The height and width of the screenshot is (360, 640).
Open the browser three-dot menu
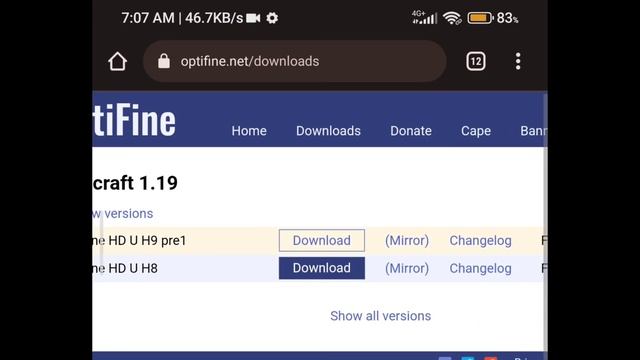point(518,61)
